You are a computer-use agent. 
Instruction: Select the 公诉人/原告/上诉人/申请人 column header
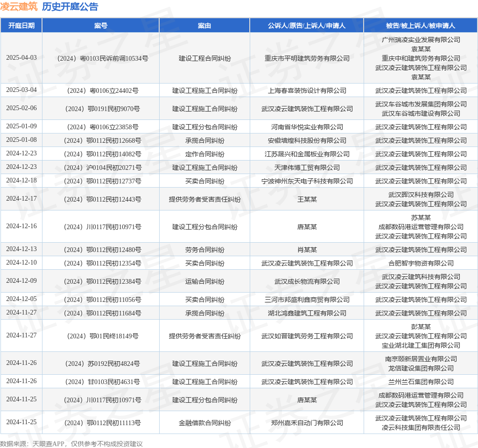click(307, 26)
